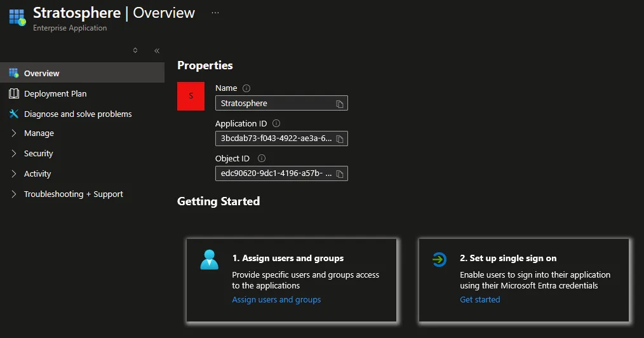Click the red S application logo
This screenshot has height=338, width=644.
point(191,96)
